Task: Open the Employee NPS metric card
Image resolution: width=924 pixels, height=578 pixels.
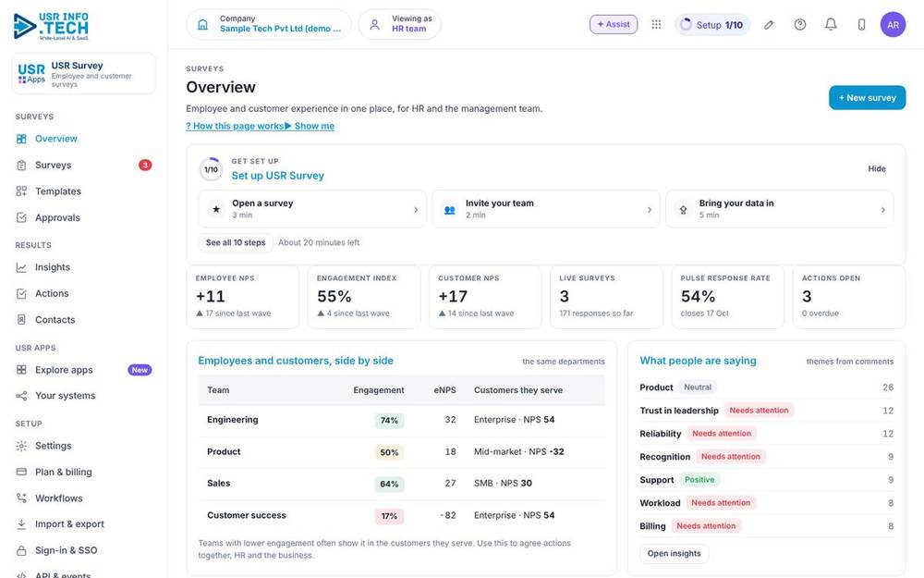Action: (243, 297)
